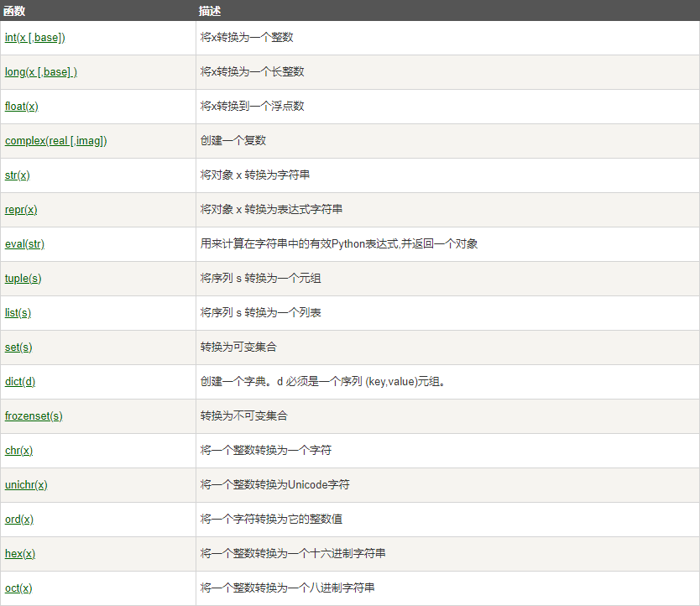Click description 转换为可变集合
The width and height of the screenshot is (700, 606).
pyautogui.click(x=238, y=347)
